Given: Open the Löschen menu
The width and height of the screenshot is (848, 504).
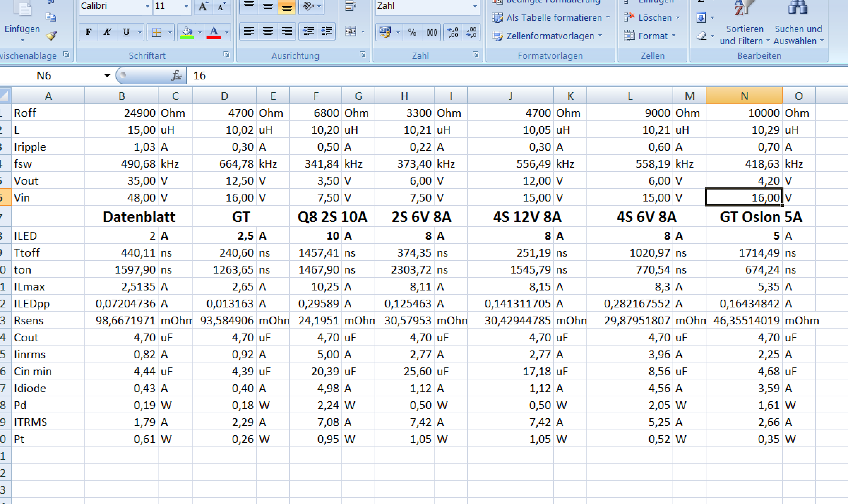Looking at the screenshot, I should (x=652, y=18).
